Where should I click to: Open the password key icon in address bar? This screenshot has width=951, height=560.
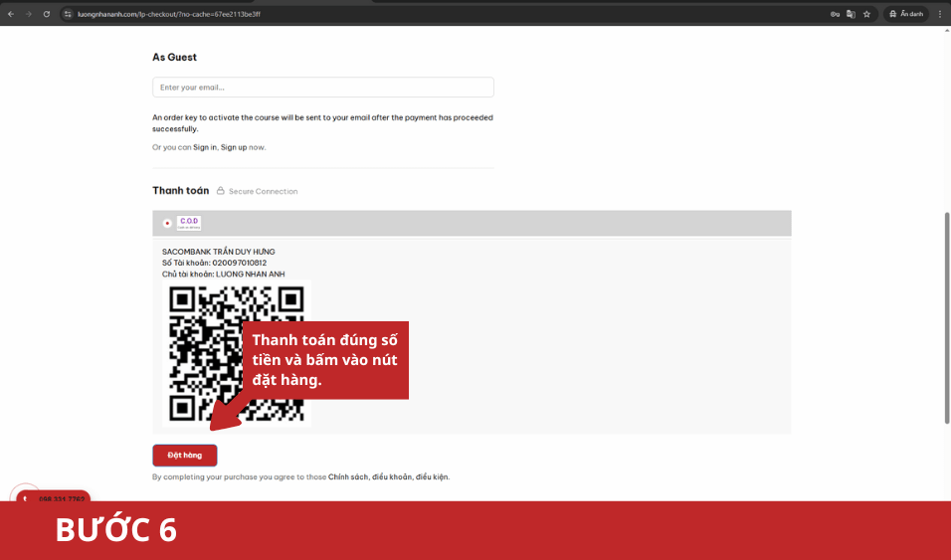[x=836, y=14]
